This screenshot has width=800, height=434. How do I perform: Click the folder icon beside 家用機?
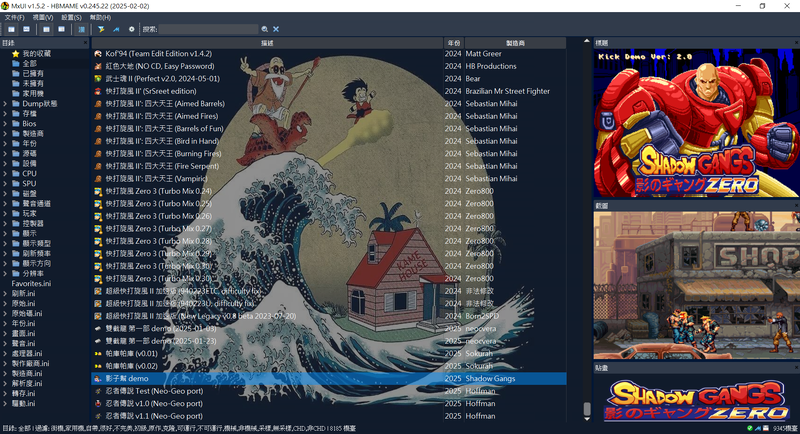[x=15, y=93]
